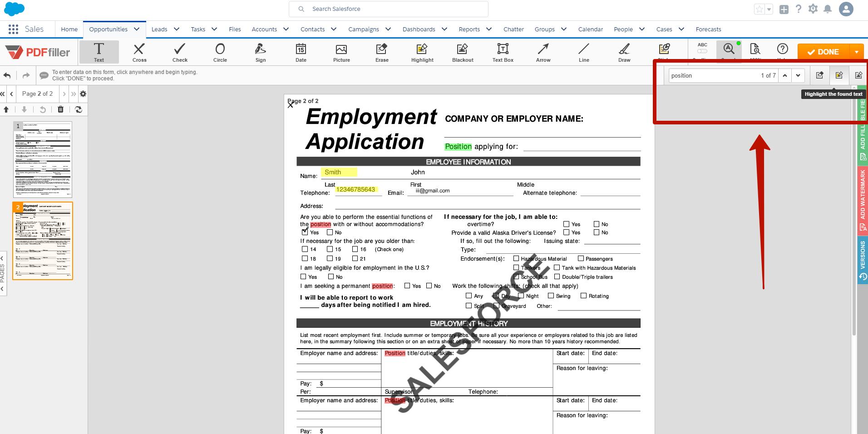Go to next search result
Image resolution: width=868 pixels, height=434 pixels.
point(798,75)
